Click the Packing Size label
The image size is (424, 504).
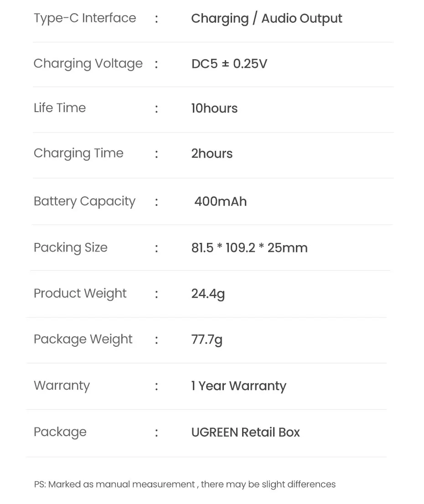(x=71, y=247)
